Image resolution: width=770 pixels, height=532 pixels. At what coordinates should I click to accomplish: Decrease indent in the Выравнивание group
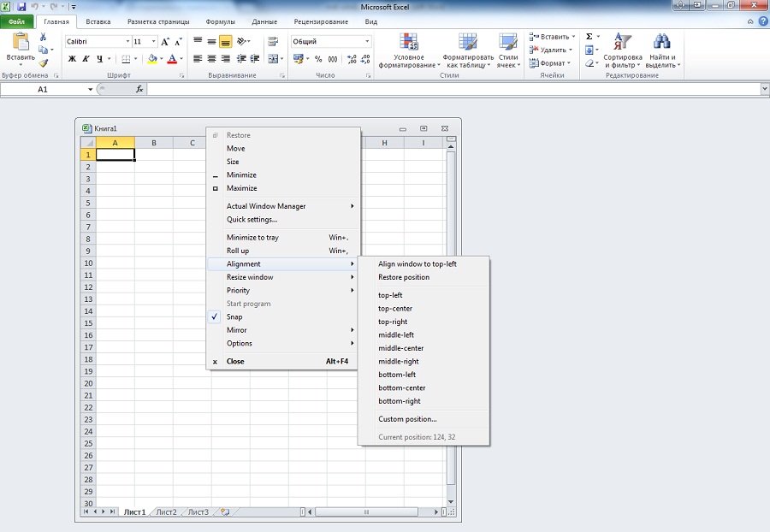pyautogui.click(x=241, y=59)
